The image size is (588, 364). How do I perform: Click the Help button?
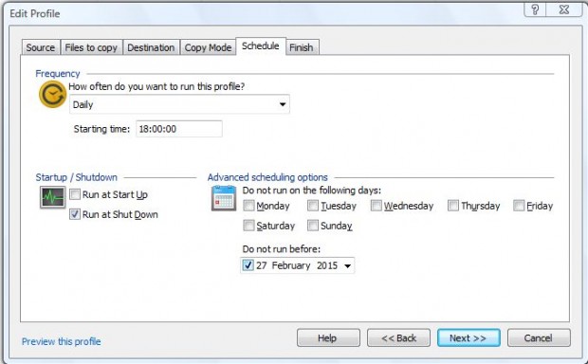[328, 337]
